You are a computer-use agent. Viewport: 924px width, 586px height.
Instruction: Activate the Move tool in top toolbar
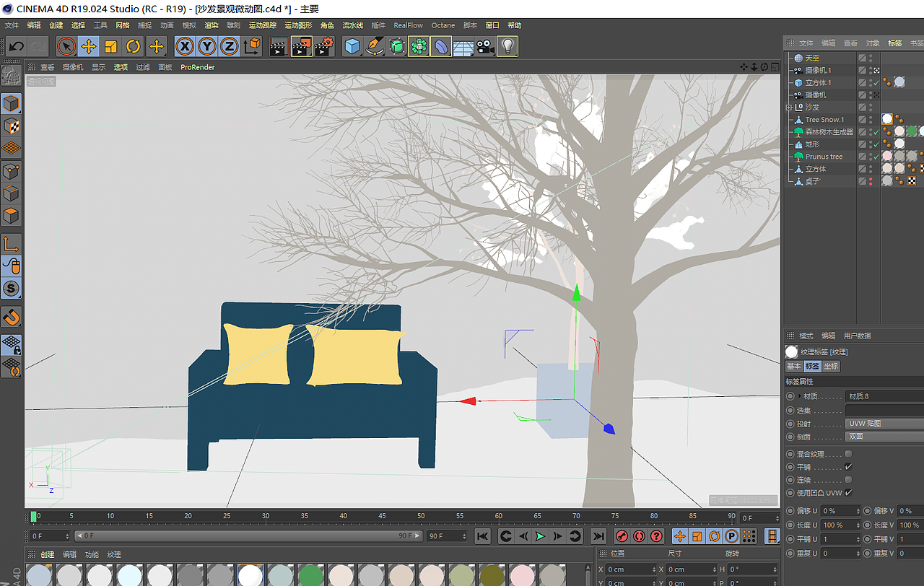[89, 46]
